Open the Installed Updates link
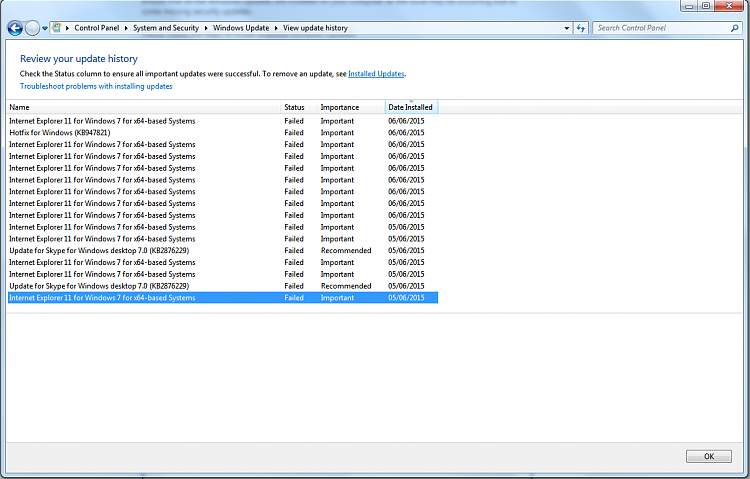Viewport: 750px width, 479px height. click(x=376, y=74)
